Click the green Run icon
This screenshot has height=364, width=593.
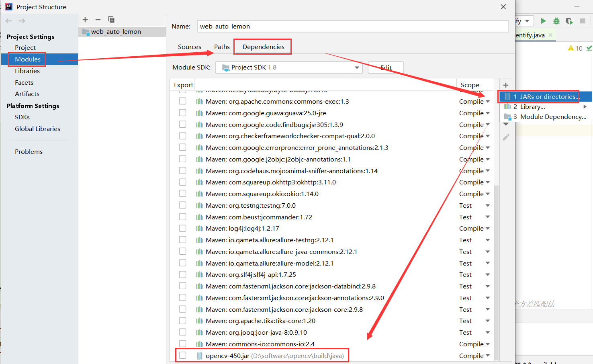click(x=543, y=21)
